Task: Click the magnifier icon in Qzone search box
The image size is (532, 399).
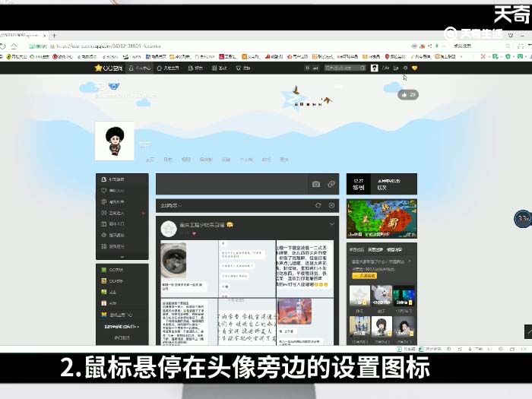Action: pos(363,68)
